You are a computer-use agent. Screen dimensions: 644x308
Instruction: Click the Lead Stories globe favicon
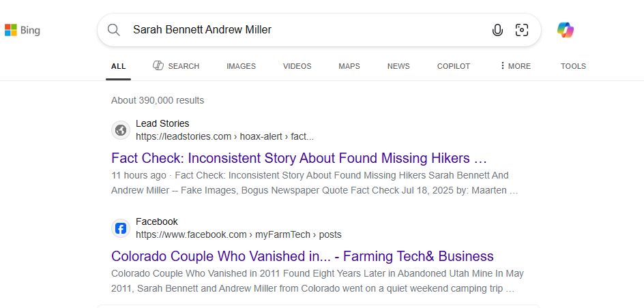pos(121,130)
